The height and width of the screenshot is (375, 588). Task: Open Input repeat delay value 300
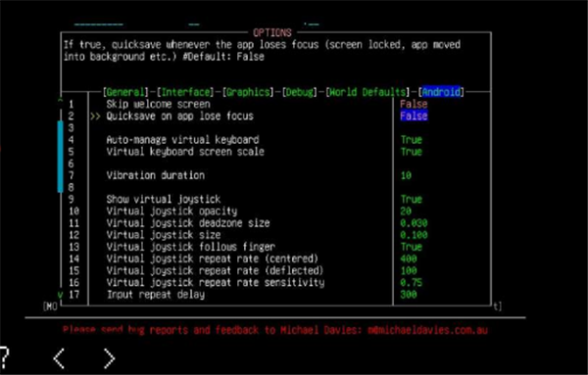click(409, 295)
